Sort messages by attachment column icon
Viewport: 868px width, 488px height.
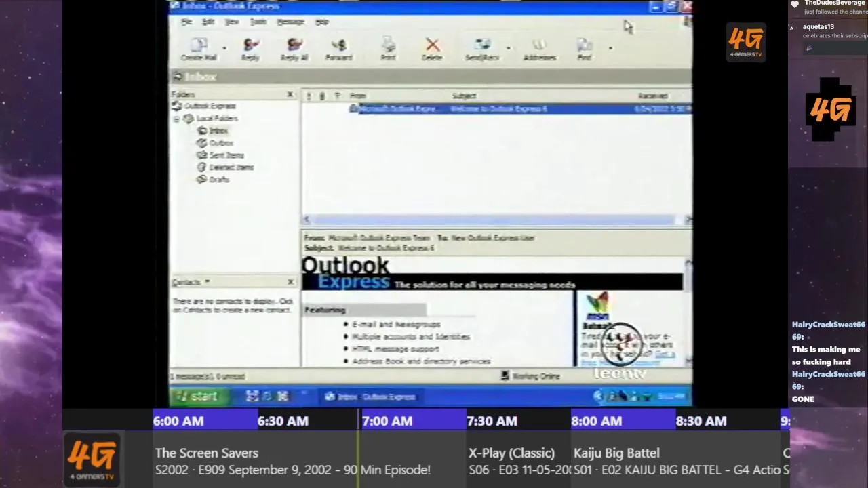tap(322, 96)
